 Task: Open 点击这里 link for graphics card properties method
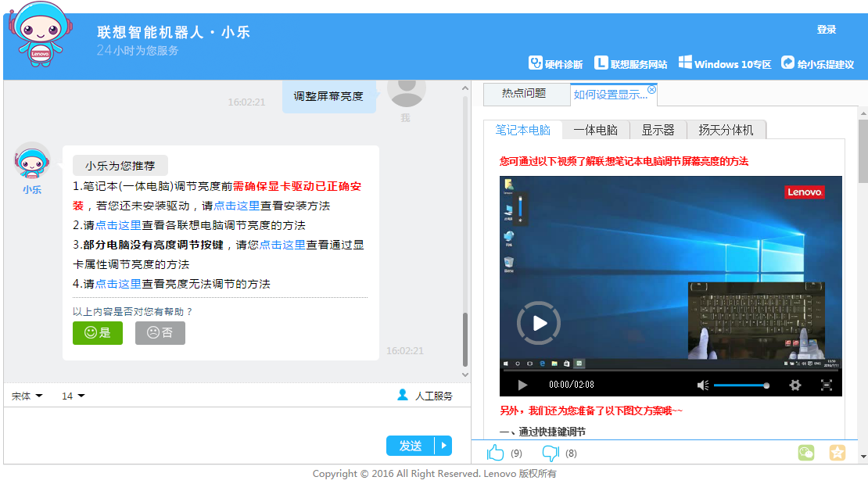click(x=282, y=245)
